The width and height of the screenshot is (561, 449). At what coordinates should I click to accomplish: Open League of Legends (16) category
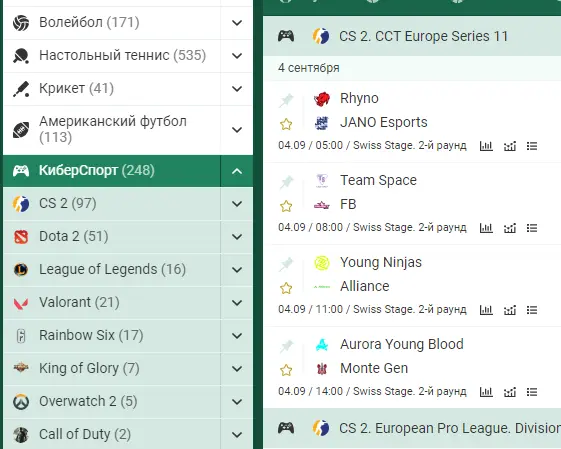[x=112, y=269]
